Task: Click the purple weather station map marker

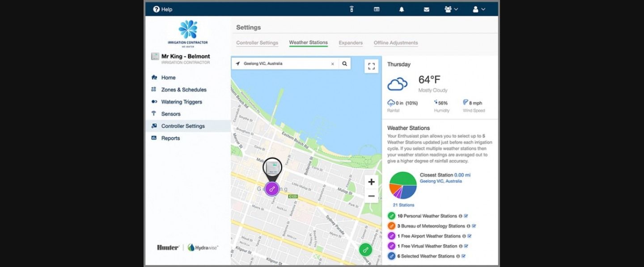Action: [271, 189]
